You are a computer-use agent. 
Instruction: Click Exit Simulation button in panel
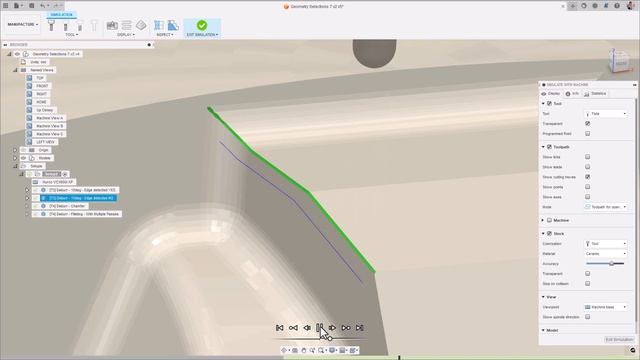619,340
